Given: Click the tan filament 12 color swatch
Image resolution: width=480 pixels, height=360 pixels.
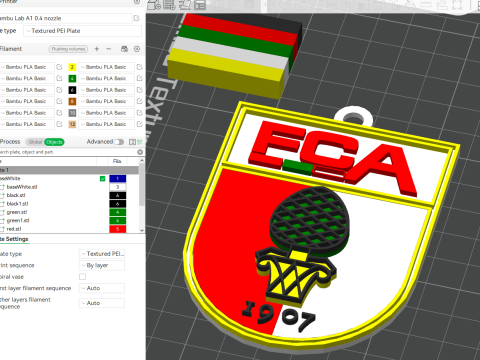Looking at the screenshot, I should pos(72,124).
